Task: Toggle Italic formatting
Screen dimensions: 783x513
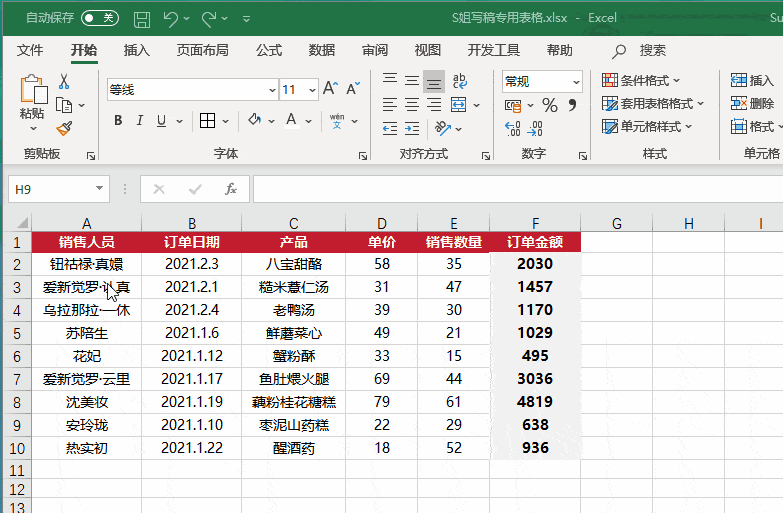Action: point(140,120)
